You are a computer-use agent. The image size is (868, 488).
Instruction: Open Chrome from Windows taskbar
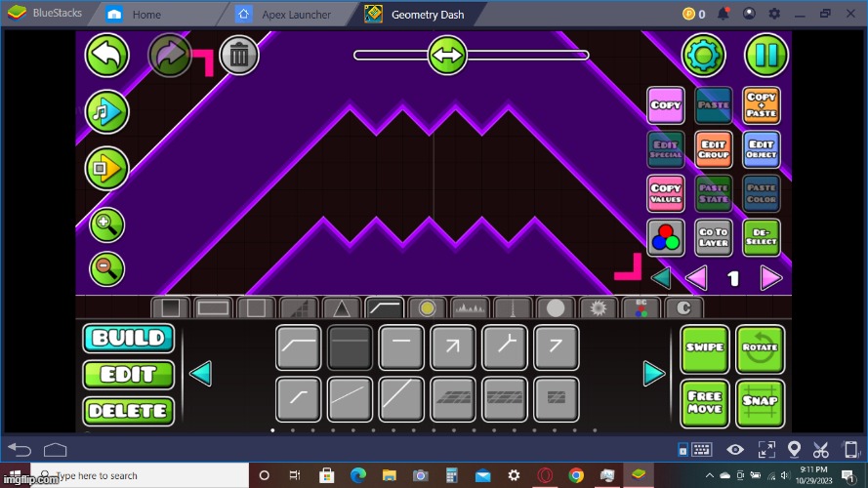(x=576, y=475)
